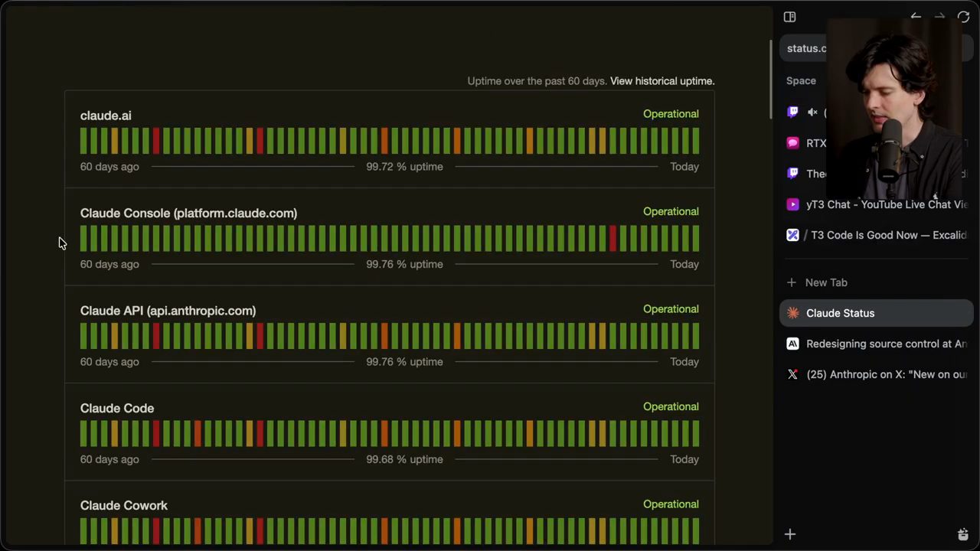980x551 pixels.
Task: Toggle the browser sidebar panel icon
Action: [x=789, y=17]
